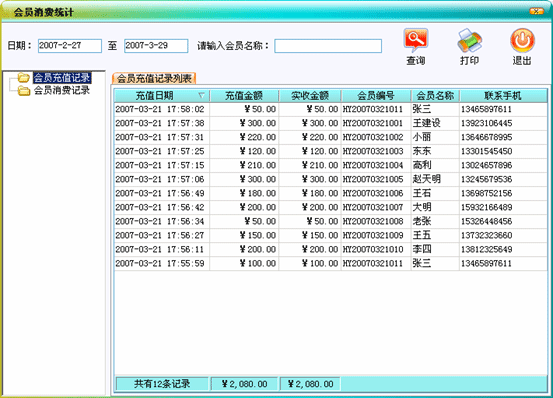Select the 会员消费记录 tree item
The image size is (553, 398).
point(62,90)
